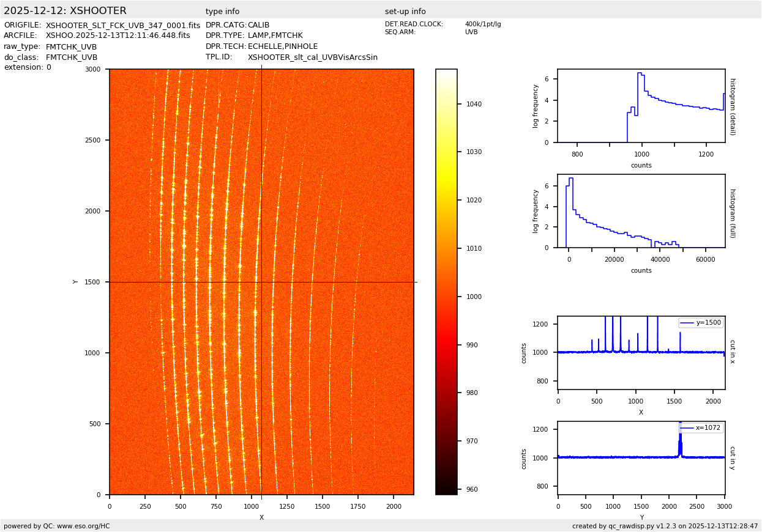The image size is (762, 532).
Task: Select the histogram (full) plot
Action: tap(641, 211)
